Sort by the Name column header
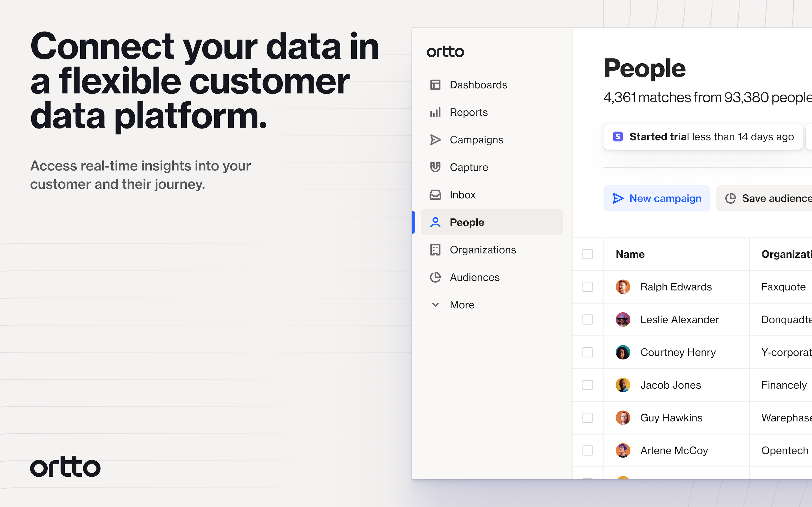The image size is (812, 507). point(630,254)
